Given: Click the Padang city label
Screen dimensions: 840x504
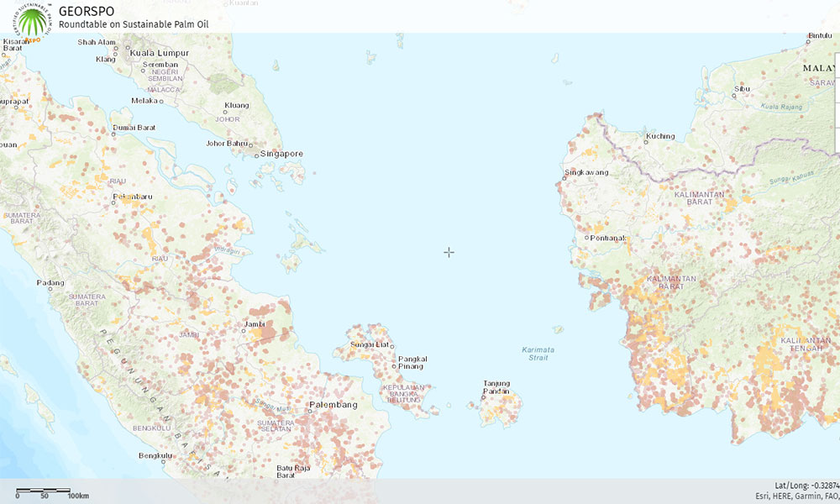Looking at the screenshot, I should pyautogui.click(x=50, y=283).
